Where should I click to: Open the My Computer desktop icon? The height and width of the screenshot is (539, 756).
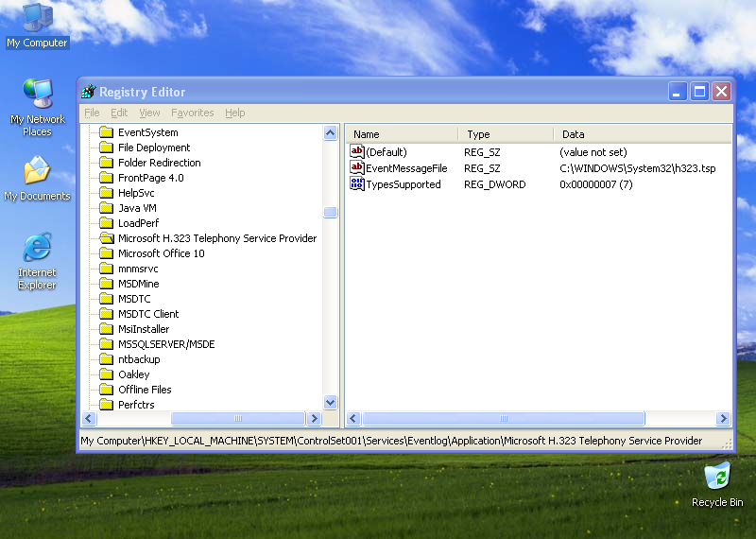(x=37, y=26)
